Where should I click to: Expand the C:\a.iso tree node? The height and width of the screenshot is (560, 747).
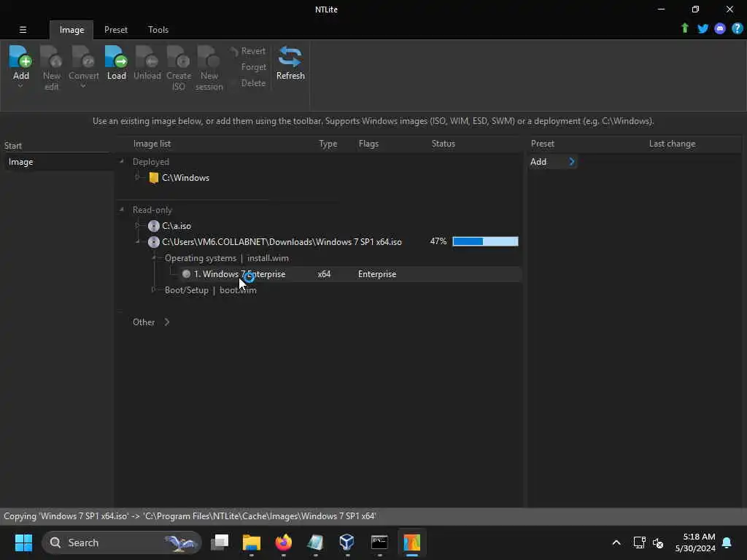[x=138, y=225]
